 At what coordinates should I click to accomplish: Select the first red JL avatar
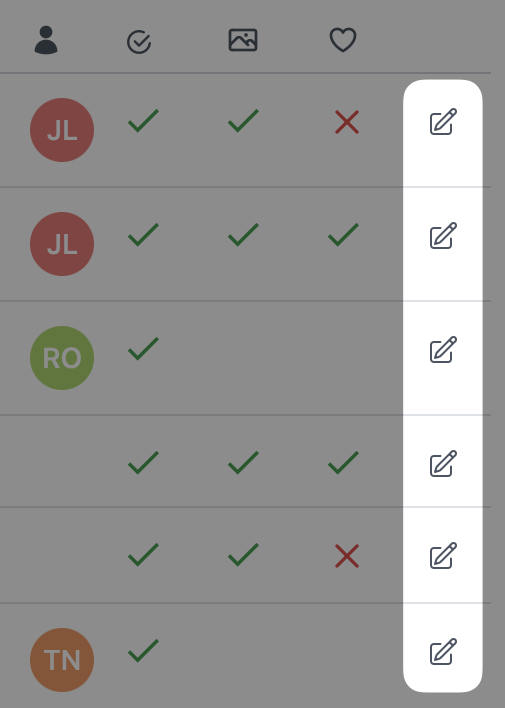[x=62, y=130]
